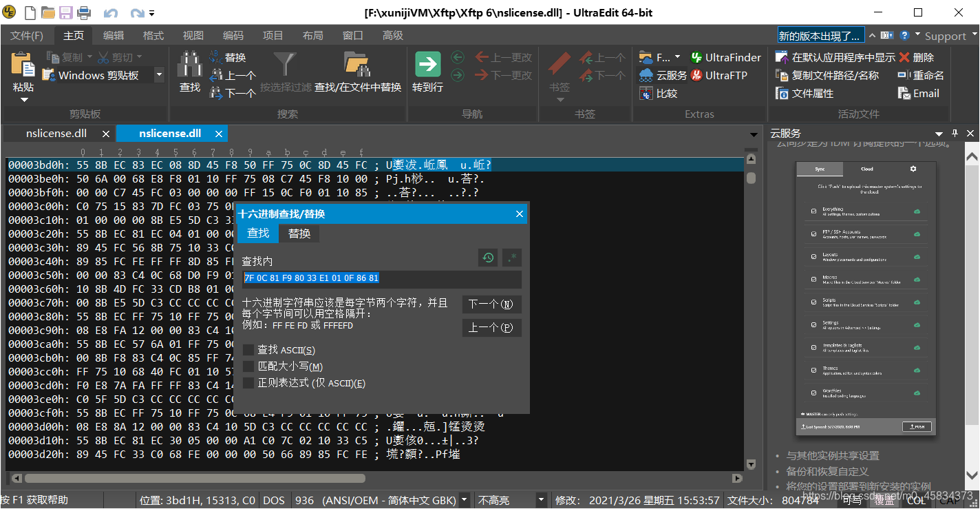
Task: Open the 不高亮 highlighting dropdown
Action: 541,500
